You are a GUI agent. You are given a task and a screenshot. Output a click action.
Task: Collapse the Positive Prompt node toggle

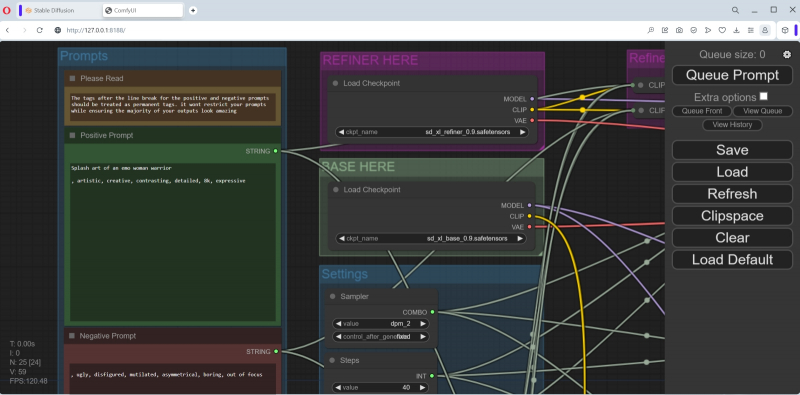72,135
